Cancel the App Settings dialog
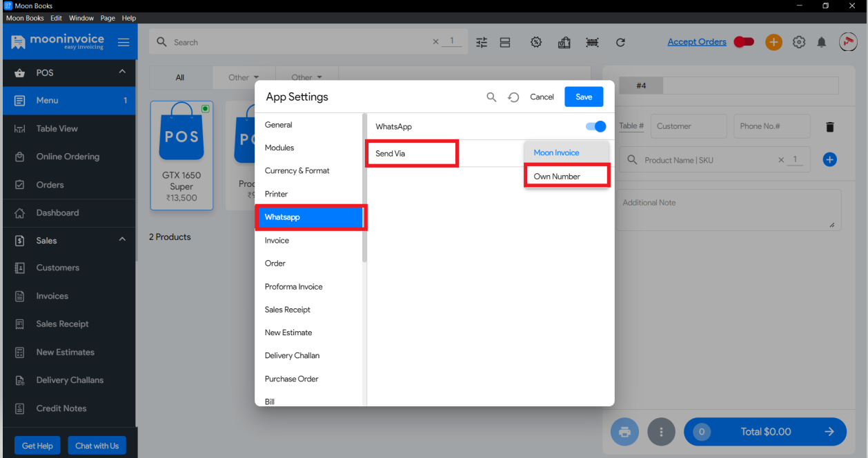The height and width of the screenshot is (458, 868). click(542, 97)
